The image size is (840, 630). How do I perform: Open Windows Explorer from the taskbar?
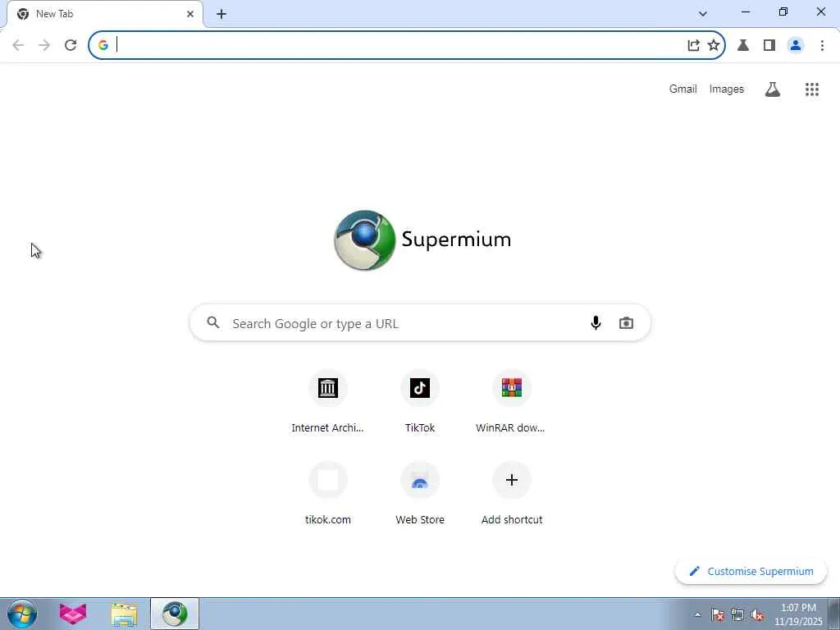pyautogui.click(x=124, y=614)
